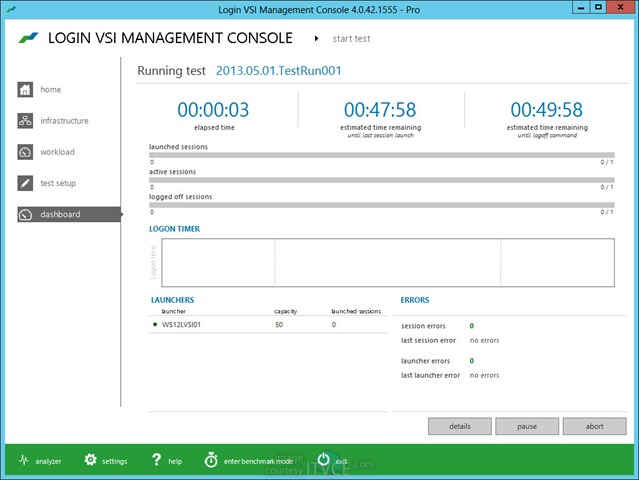Image resolution: width=639 pixels, height=480 pixels.
Task: Click the LAUNCHERS heading
Action: (x=172, y=300)
